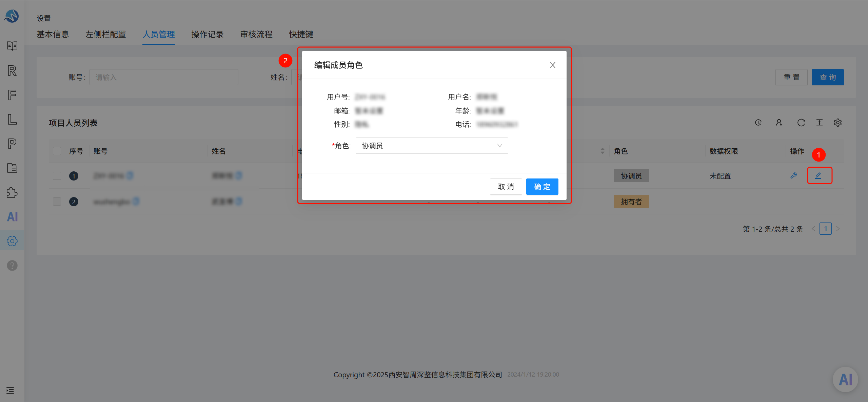The image size is (868, 402).
Task: Click the 账号 input field
Action: (164, 77)
